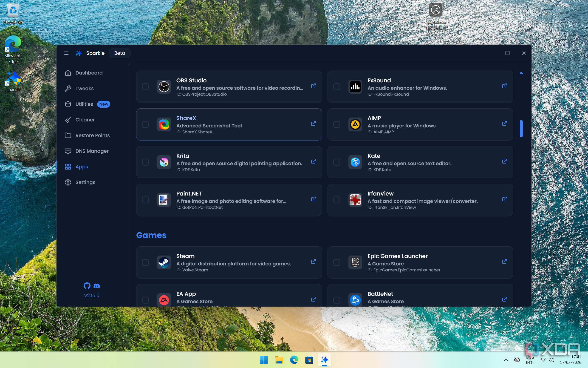
Task: Check the IrfanView checkbox
Action: (x=336, y=200)
